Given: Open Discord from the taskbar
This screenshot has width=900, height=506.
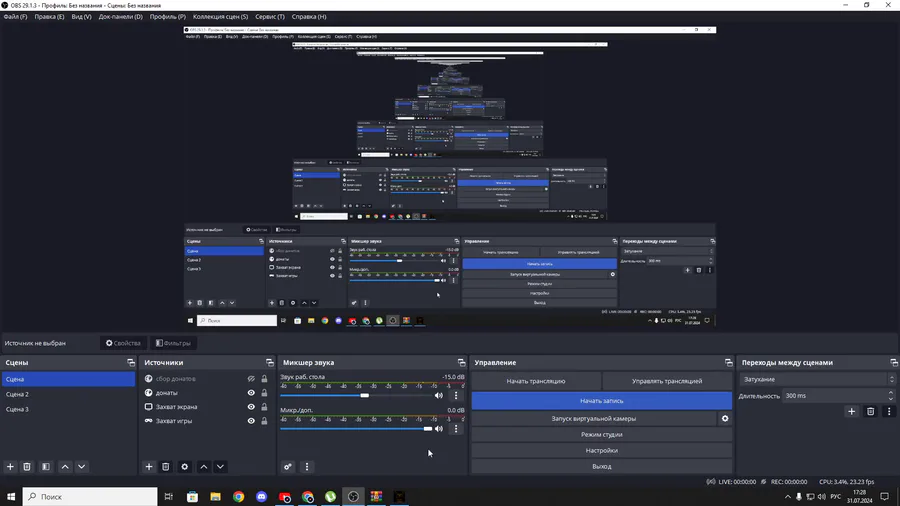Looking at the screenshot, I should (261, 497).
